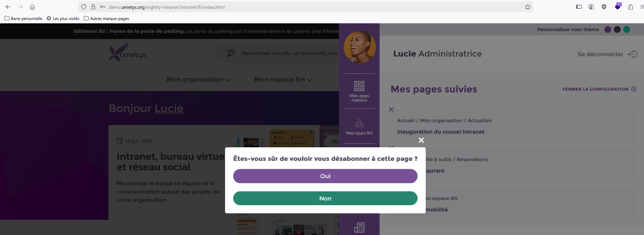
Task: Click the search magnifier icon
Action: 231,53
